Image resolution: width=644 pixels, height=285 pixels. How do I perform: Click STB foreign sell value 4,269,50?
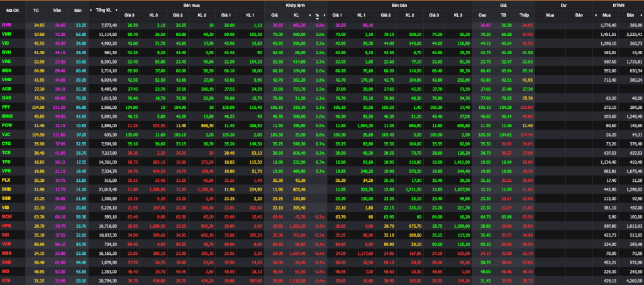pos(635,280)
